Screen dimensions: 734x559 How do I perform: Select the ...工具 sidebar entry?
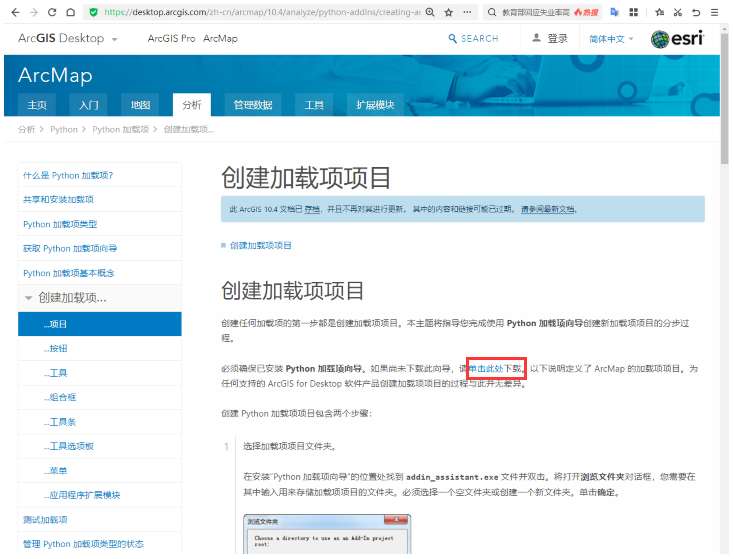100,373
